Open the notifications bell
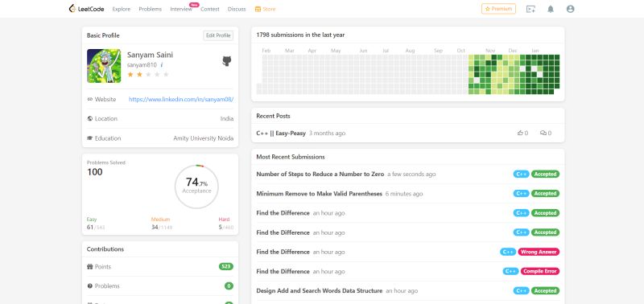The image size is (644, 304). click(551, 9)
